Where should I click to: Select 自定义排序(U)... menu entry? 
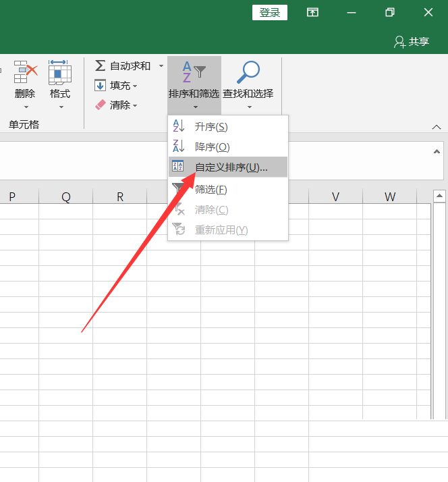click(x=228, y=167)
